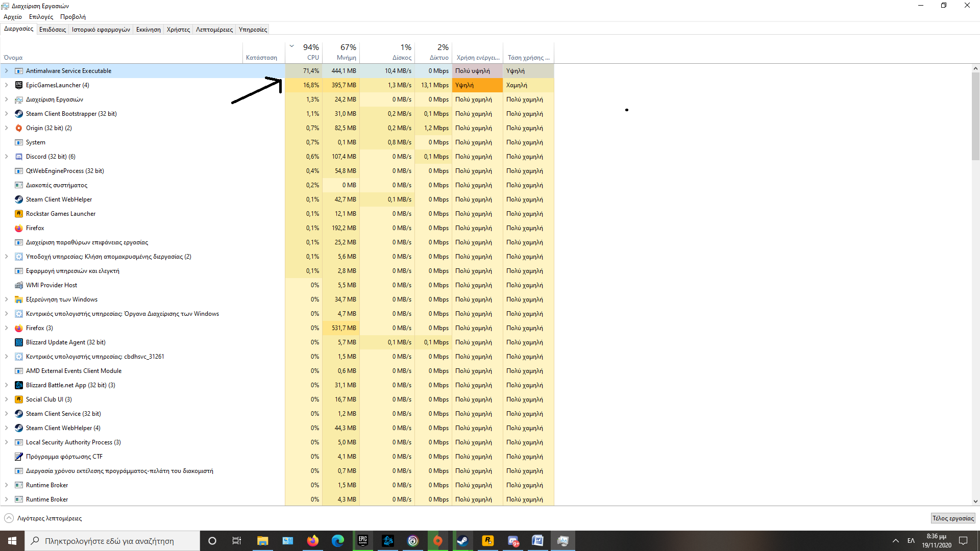Screen dimensions: 980x551
Task: Open the Αρχείο menu
Action: [13, 17]
